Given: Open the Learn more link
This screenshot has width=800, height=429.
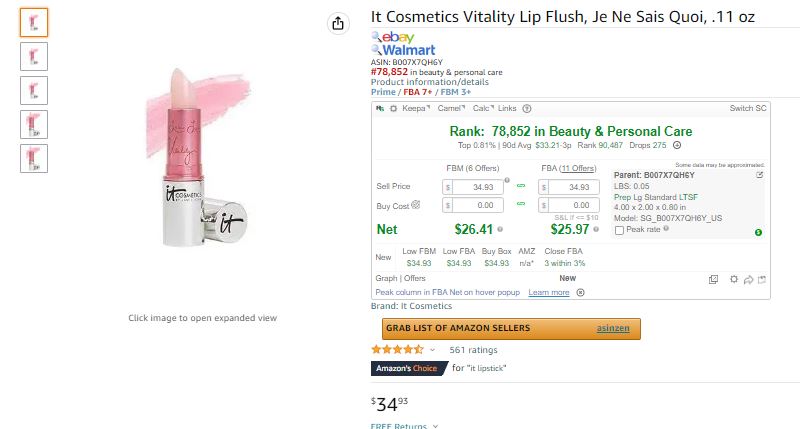Looking at the screenshot, I should click(548, 292).
